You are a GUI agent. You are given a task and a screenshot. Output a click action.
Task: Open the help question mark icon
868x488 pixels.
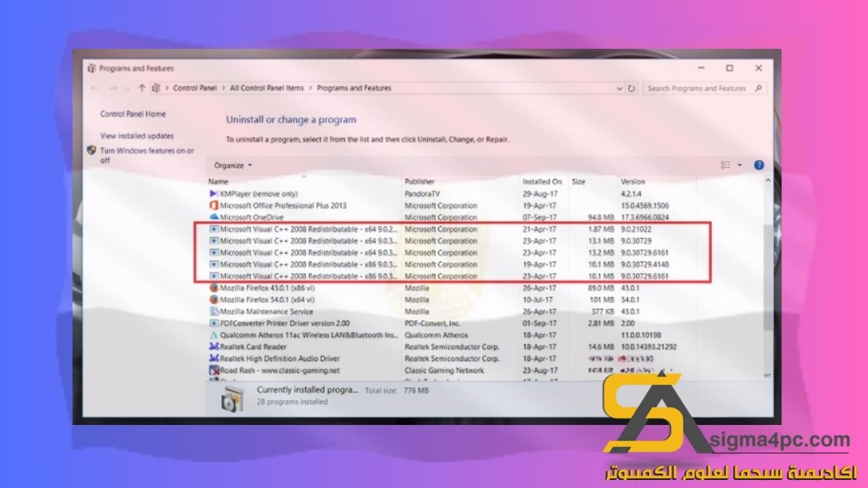click(759, 165)
